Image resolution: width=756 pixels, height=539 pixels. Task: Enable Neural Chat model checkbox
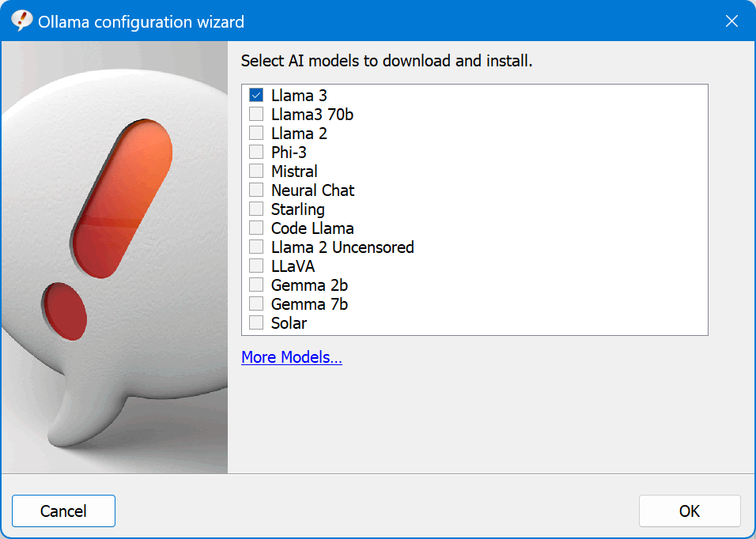tap(256, 190)
